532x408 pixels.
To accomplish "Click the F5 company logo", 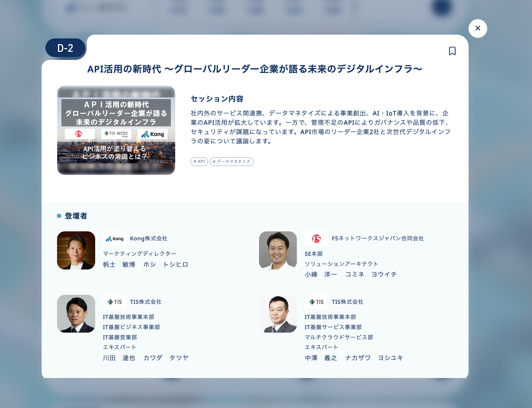I will click(316, 239).
